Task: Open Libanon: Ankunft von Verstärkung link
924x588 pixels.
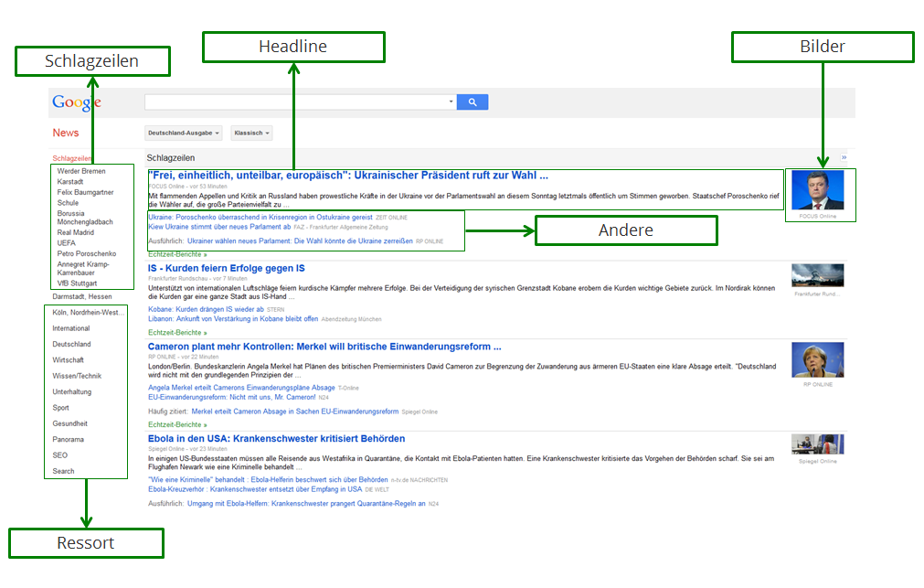Action: coord(233,319)
